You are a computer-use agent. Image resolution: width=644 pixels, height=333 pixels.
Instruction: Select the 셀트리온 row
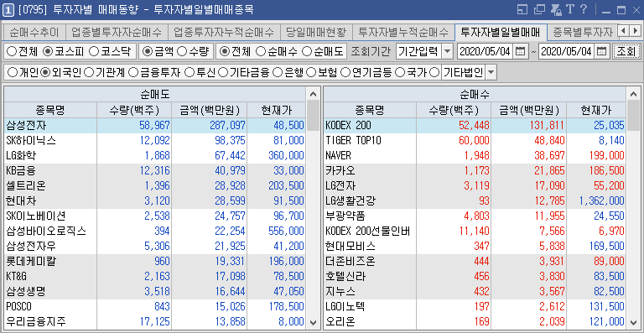coord(155,185)
